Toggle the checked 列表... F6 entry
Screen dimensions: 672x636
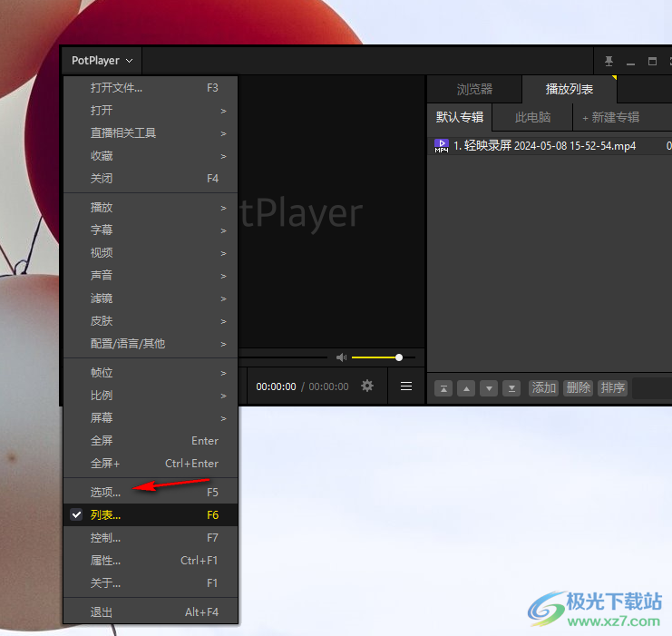pyautogui.click(x=151, y=515)
